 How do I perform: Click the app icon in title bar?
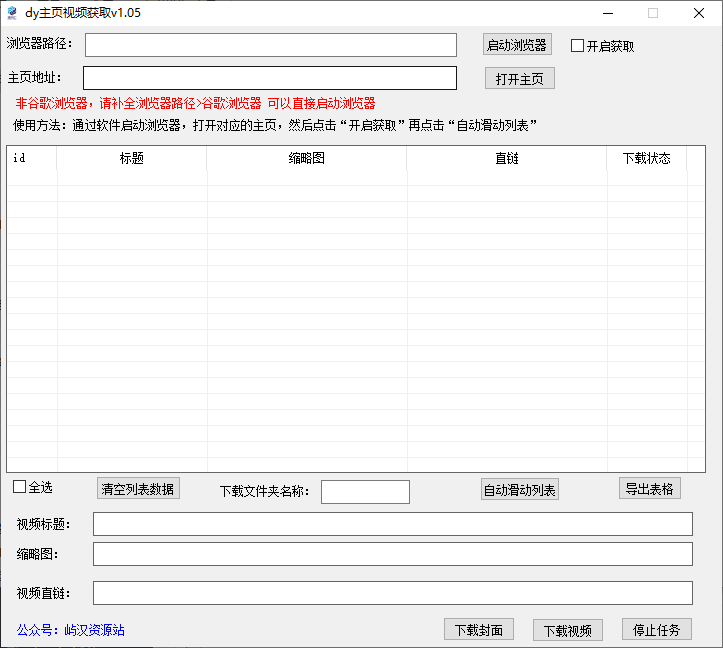12,13
